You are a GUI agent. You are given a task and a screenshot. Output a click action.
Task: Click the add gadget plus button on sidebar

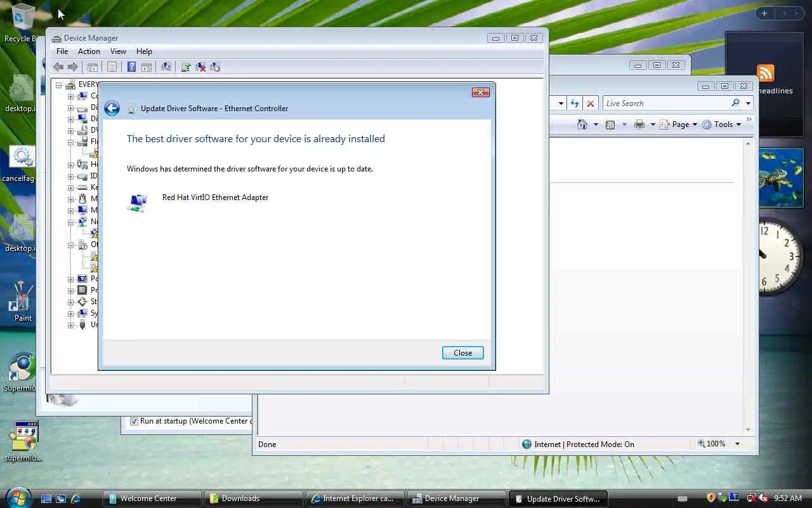tap(764, 13)
